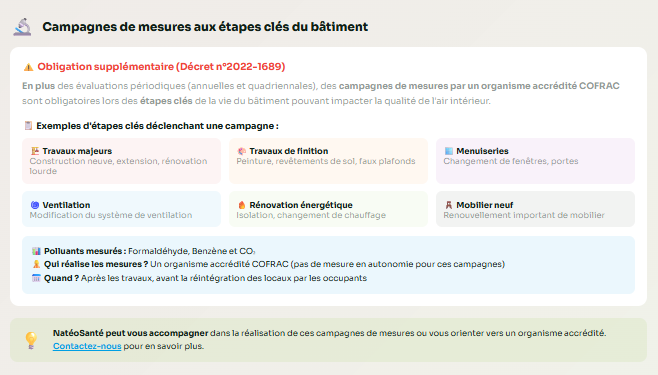Viewport: 658px width, 375px height.
Task: Select the Mobilier neuf card
Action: coord(535,209)
